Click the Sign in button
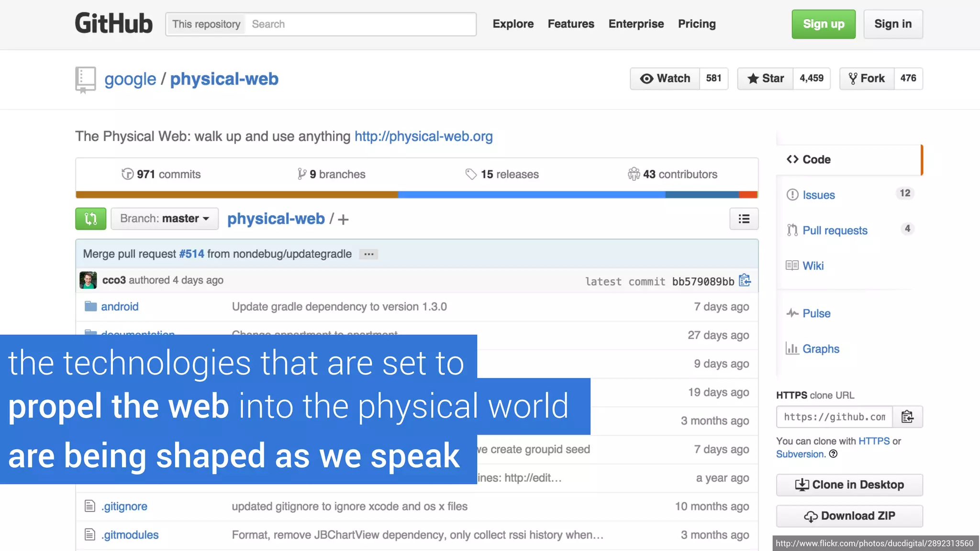The image size is (980, 551). click(893, 24)
